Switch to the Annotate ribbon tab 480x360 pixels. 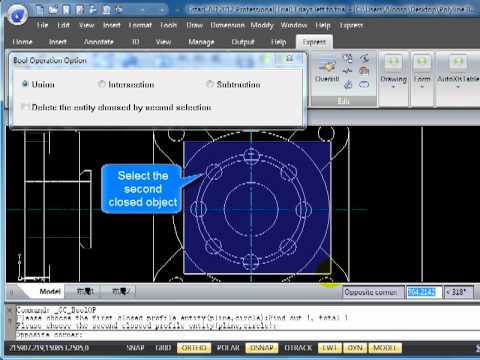click(x=99, y=42)
